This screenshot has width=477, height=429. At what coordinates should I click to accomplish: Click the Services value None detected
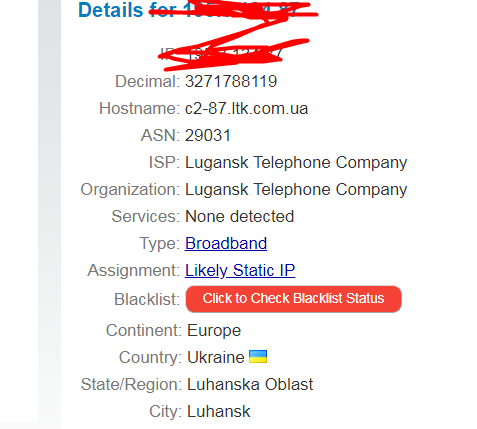point(239,216)
